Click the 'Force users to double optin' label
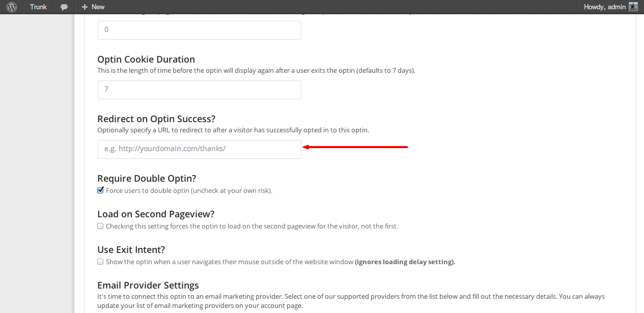Screen dimensions: 644x313 (188, 190)
